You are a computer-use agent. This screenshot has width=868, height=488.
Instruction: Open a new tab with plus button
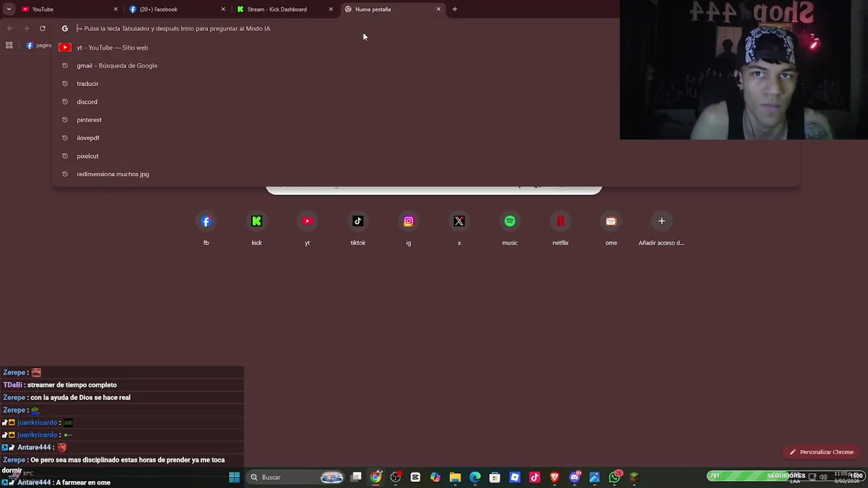click(454, 9)
